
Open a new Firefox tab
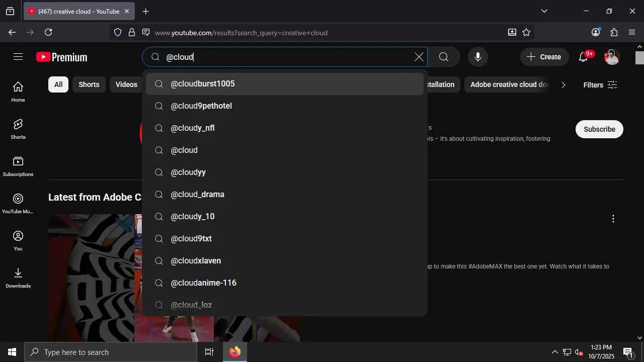coord(145,11)
